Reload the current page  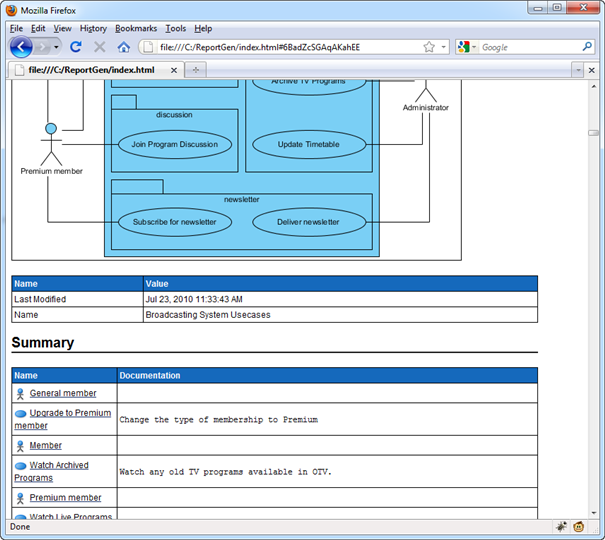pos(76,47)
